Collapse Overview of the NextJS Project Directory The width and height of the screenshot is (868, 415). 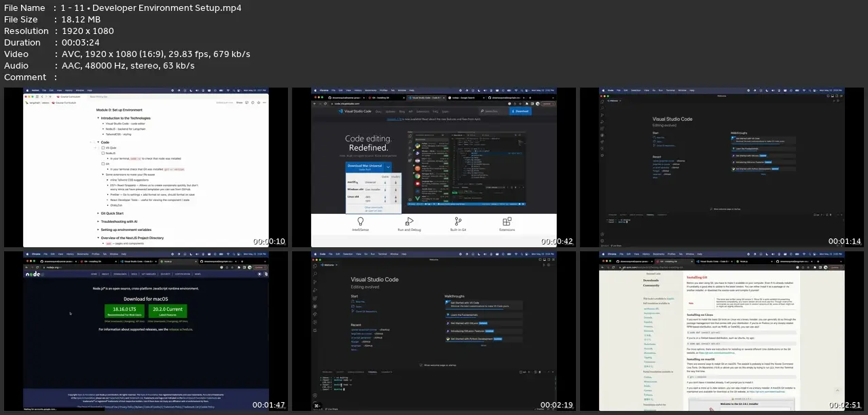(98, 238)
